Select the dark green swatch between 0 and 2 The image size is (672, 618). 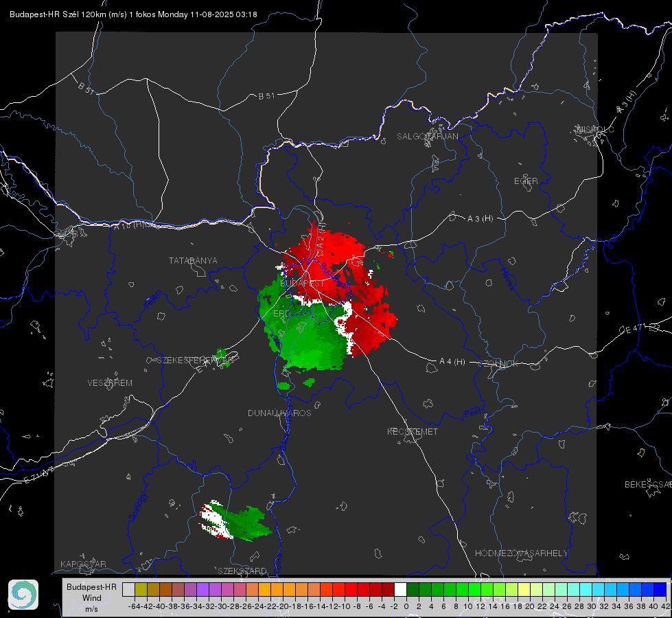tap(413, 589)
